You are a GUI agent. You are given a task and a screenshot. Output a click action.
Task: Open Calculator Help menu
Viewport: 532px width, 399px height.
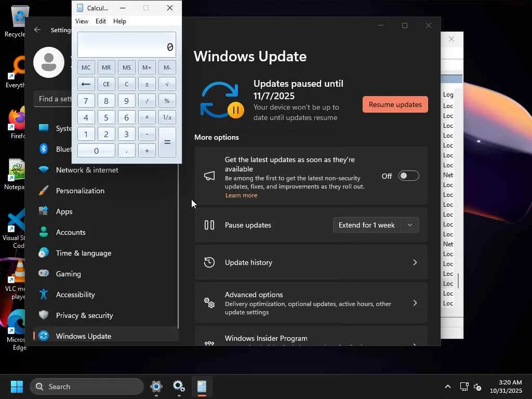coord(119,21)
